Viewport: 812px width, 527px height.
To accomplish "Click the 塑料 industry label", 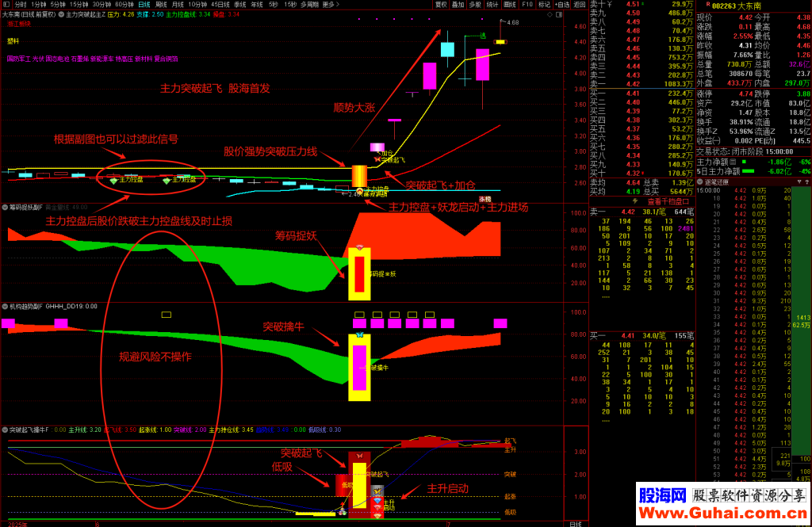I will coord(13,41).
